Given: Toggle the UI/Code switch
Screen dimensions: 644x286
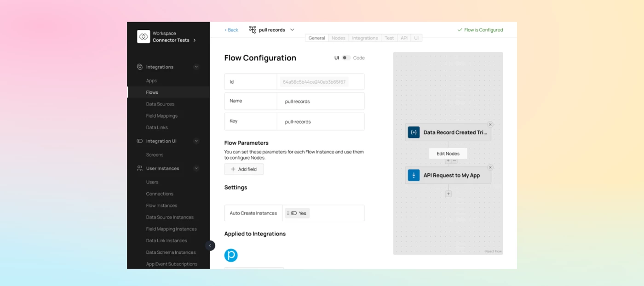Looking at the screenshot, I should click(x=346, y=58).
